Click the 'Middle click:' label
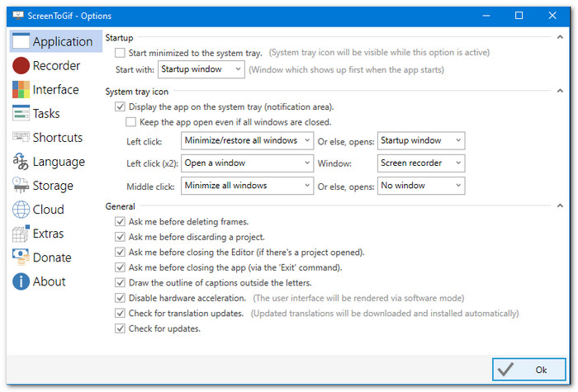Image resolution: width=578 pixels, height=392 pixels. (150, 187)
